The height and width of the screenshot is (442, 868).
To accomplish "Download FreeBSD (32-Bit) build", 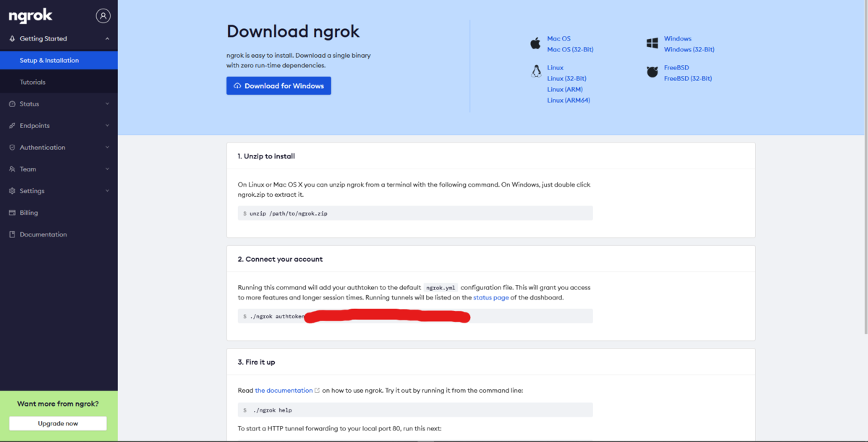I will [688, 79].
